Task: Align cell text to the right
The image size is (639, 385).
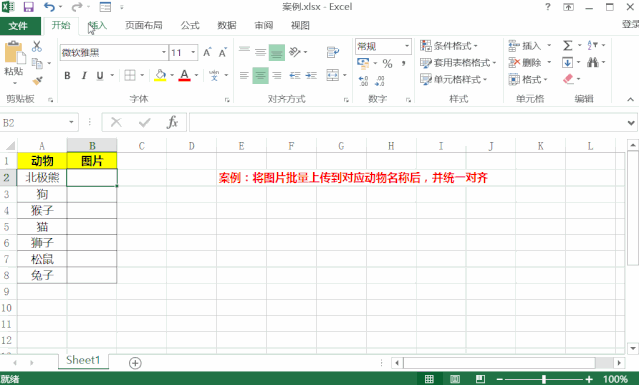Action: click(x=277, y=75)
